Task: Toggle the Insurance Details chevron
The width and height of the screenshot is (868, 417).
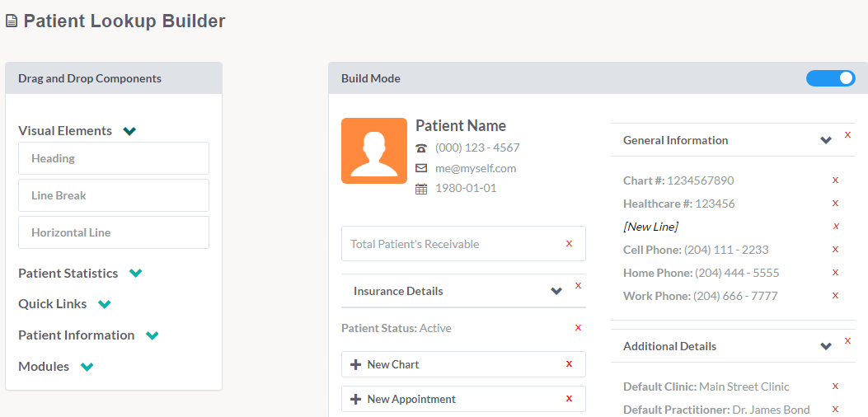Action: coord(556,291)
